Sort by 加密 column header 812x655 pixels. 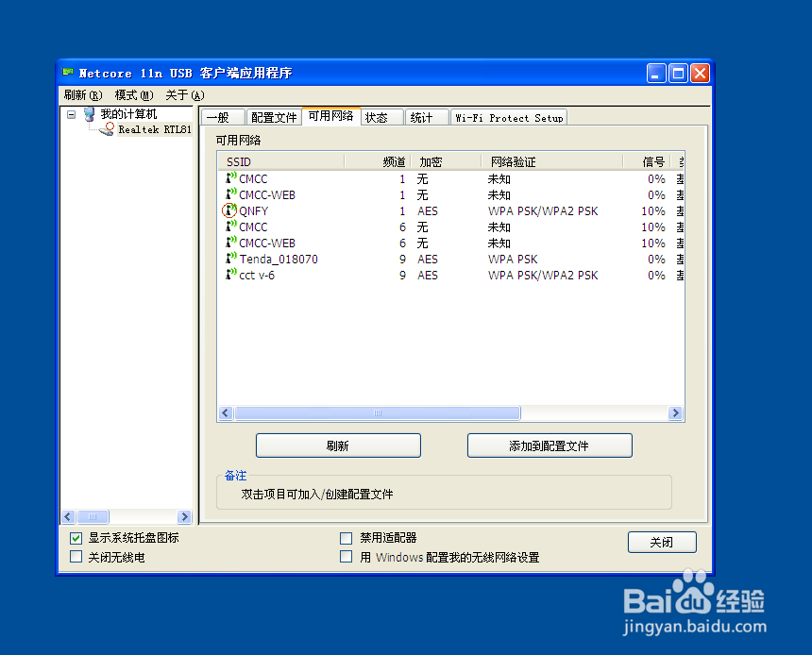(447, 162)
